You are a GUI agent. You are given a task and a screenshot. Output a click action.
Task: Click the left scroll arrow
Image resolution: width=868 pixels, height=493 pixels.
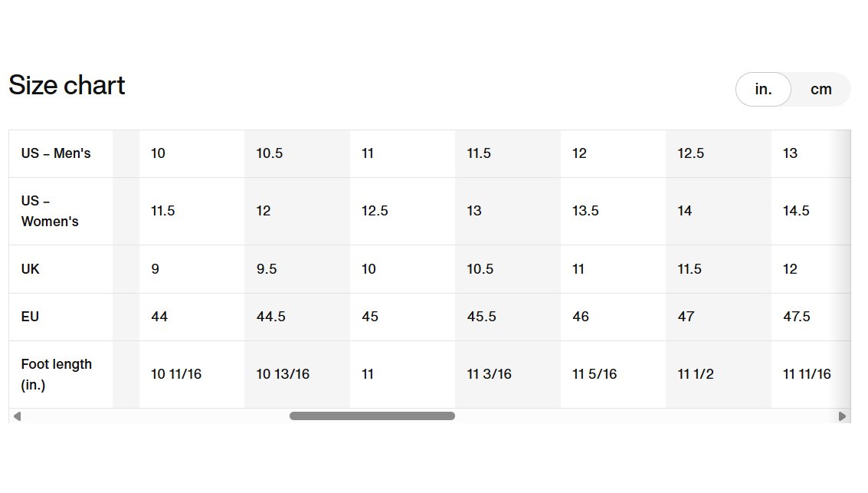[x=17, y=416]
